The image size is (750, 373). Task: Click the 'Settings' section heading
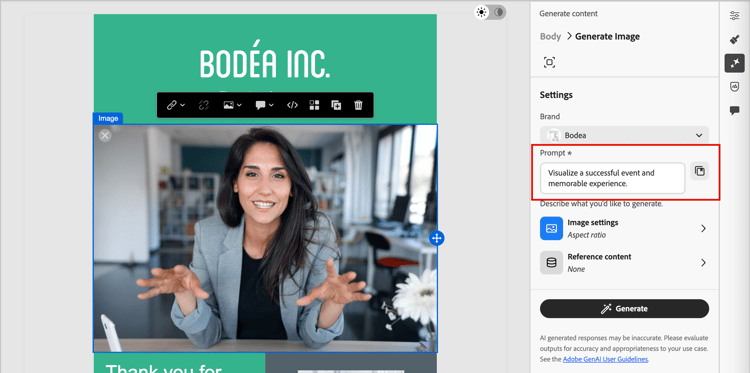556,95
